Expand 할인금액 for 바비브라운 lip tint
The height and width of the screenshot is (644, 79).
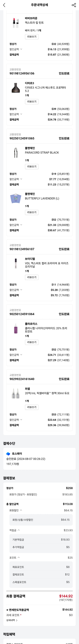coord(21,49)
